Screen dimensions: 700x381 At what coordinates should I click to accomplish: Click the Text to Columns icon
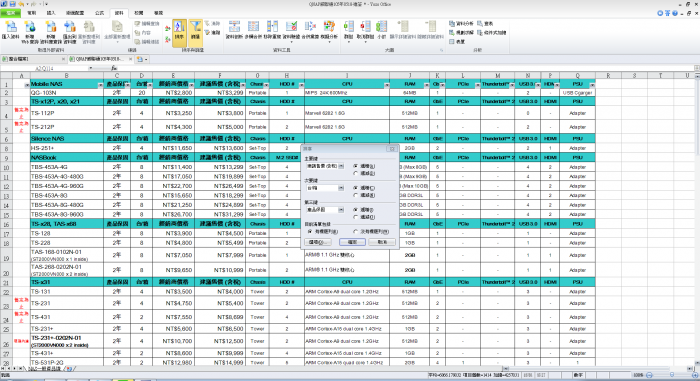click(234, 27)
